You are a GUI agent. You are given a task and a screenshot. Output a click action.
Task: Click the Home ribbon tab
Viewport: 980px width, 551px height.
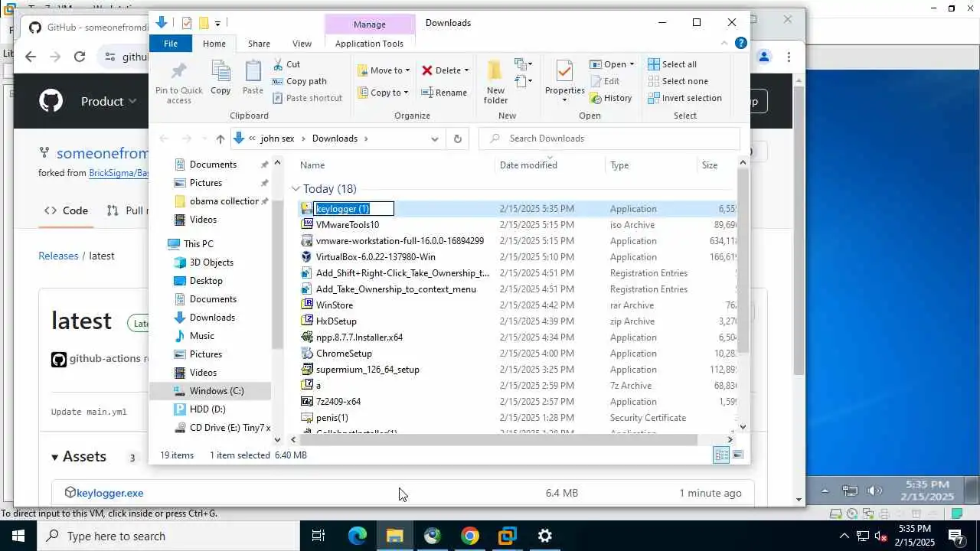click(214, 44)
